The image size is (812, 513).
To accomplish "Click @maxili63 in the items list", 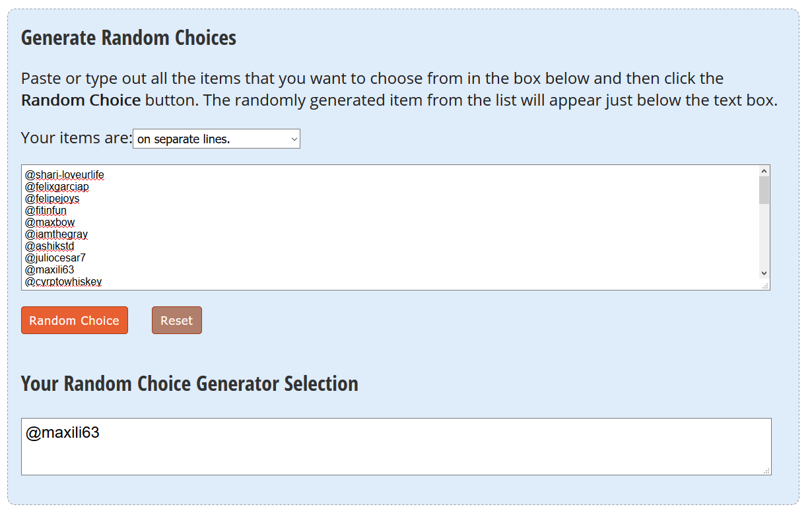I will [50, 270].
